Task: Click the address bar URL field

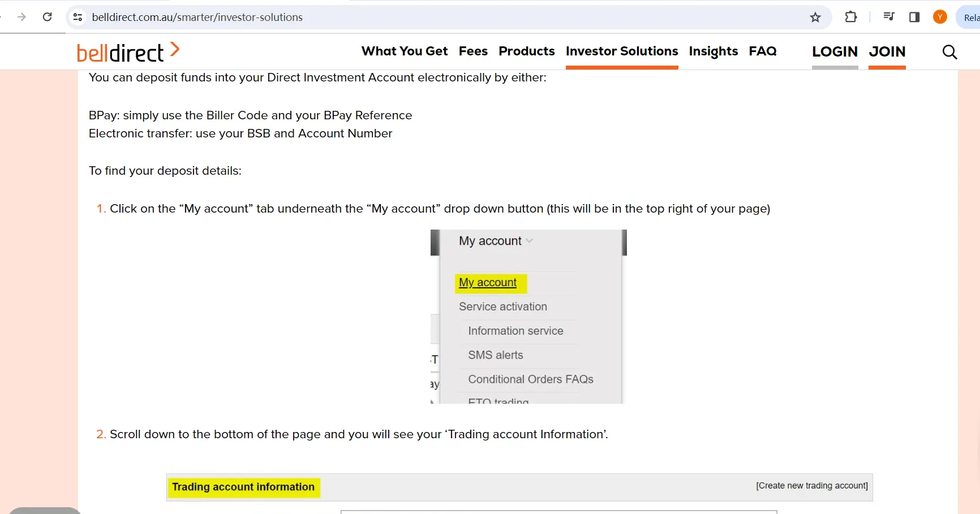Action: pos(441,17)
